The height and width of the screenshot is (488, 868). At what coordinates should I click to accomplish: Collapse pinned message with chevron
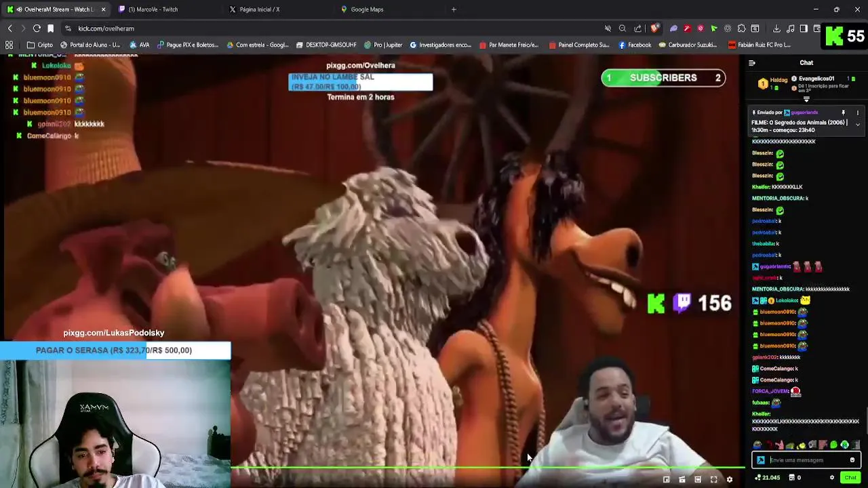(x=857, y=125)
